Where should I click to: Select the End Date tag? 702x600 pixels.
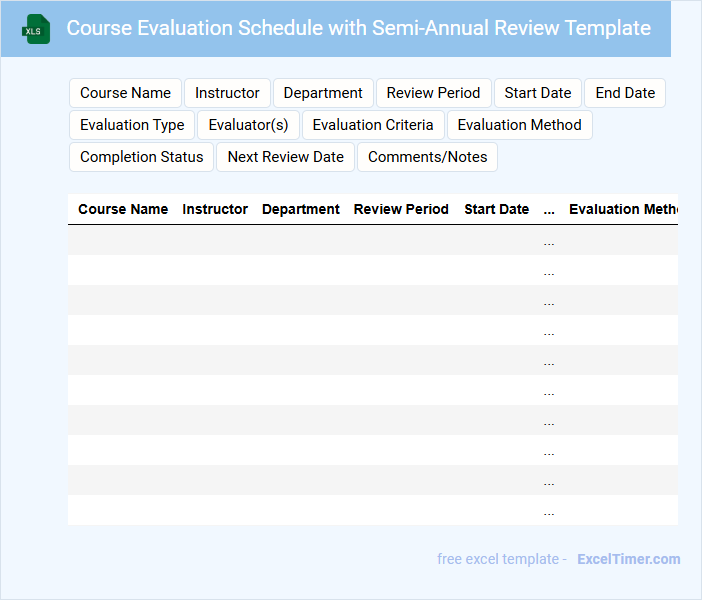click(625, 93)
